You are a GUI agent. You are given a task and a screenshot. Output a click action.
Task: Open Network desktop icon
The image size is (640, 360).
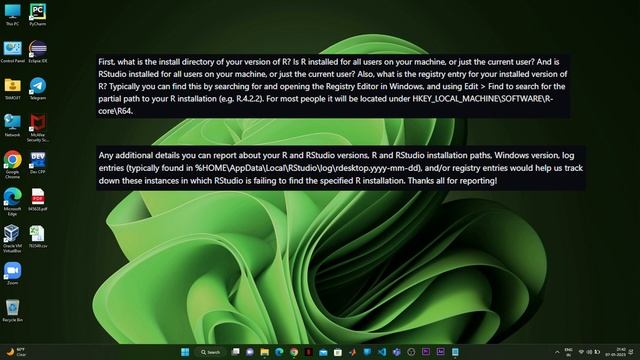click(12, 125)
